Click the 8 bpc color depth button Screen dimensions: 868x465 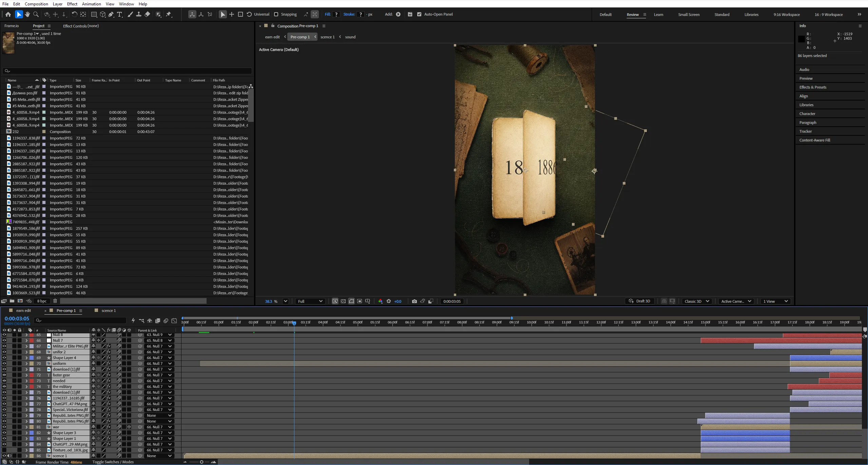[42, 301]
